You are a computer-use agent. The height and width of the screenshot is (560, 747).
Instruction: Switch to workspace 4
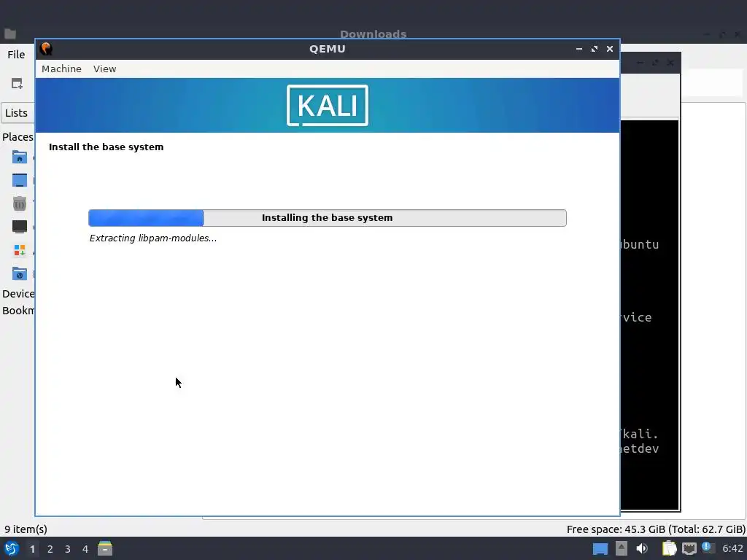pos(85,549)
